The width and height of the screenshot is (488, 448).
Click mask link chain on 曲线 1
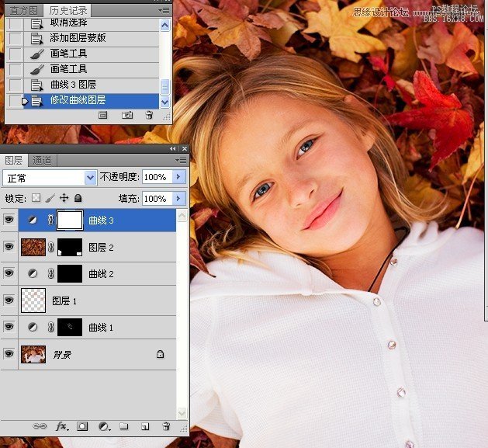tap(50, 327)
